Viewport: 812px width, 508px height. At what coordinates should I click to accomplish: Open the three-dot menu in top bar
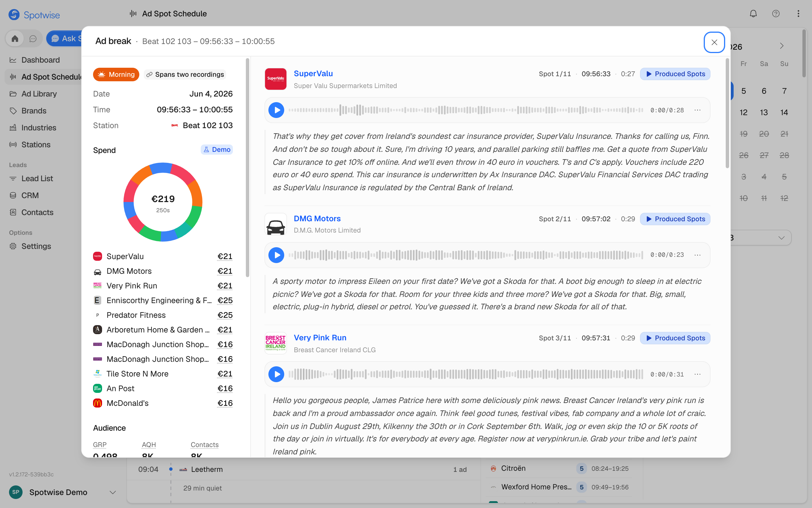[798, 14]
